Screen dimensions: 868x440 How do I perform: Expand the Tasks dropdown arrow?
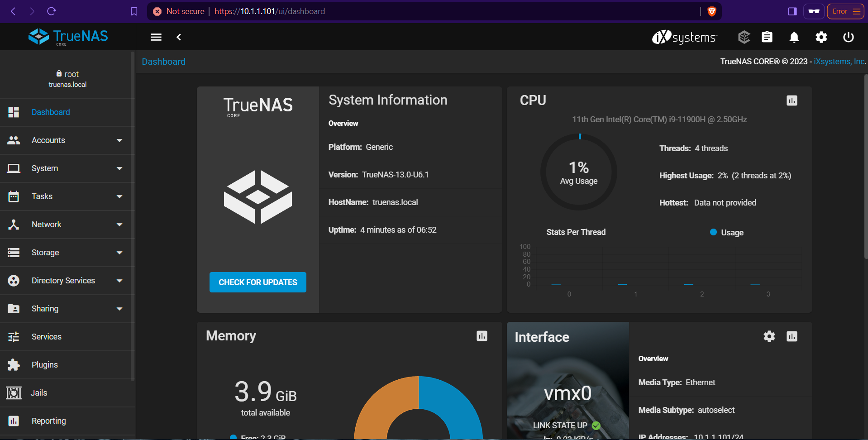tap(119, 196)
